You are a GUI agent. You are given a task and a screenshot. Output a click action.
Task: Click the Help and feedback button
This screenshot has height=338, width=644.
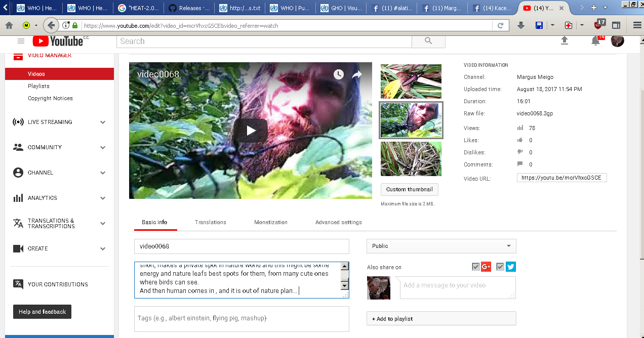tap(42, 312)
